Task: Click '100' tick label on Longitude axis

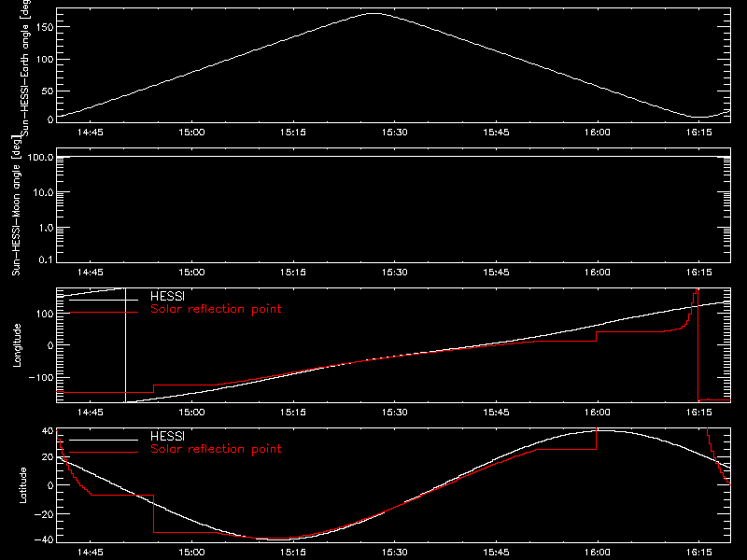Action: (45, 314)
